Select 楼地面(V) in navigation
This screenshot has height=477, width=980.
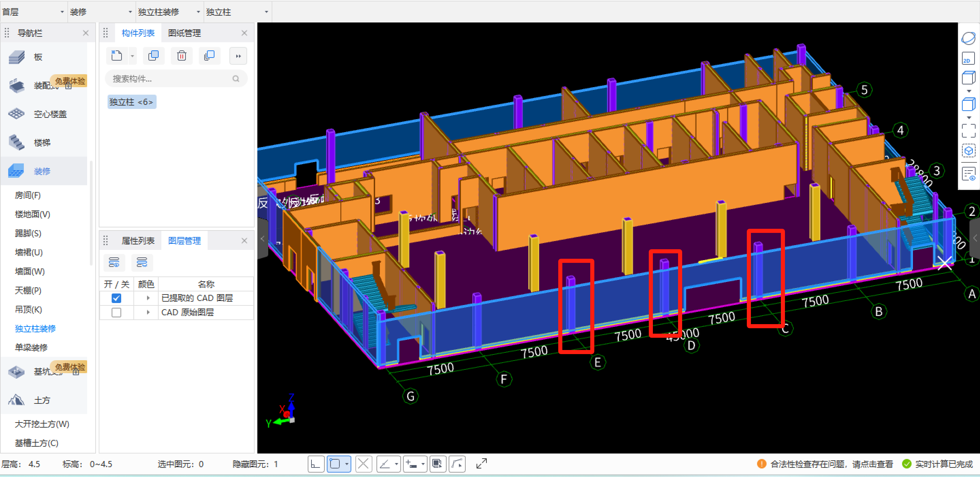click(x=32, y=214)
